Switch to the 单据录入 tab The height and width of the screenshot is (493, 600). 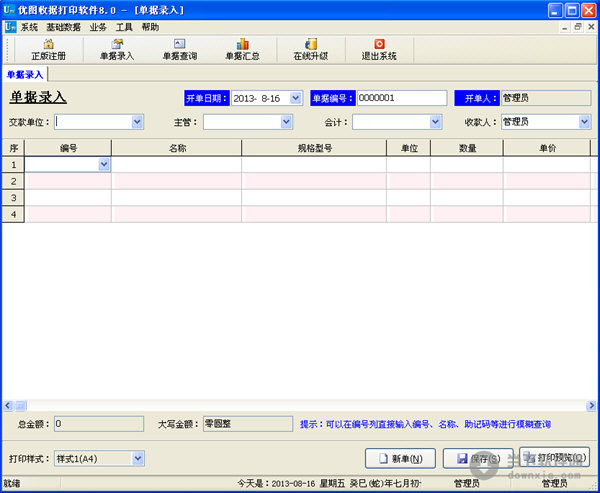(25, 74)
